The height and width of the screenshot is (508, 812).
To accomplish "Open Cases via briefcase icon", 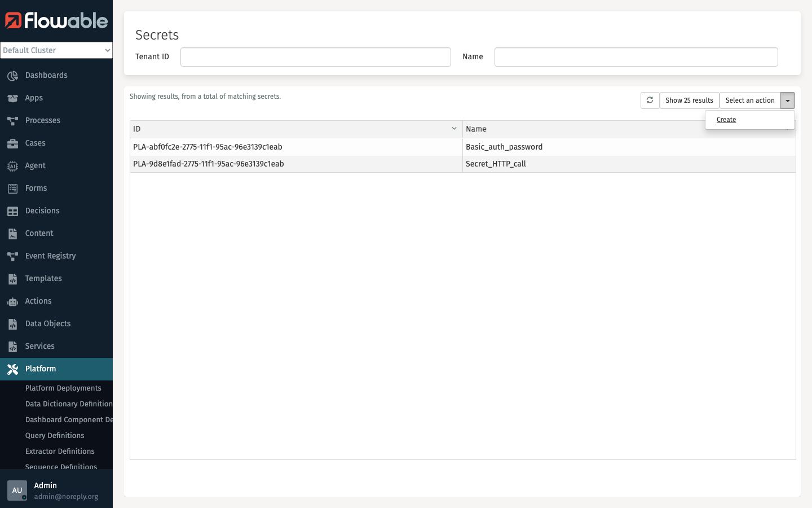I will coord(12,143).
